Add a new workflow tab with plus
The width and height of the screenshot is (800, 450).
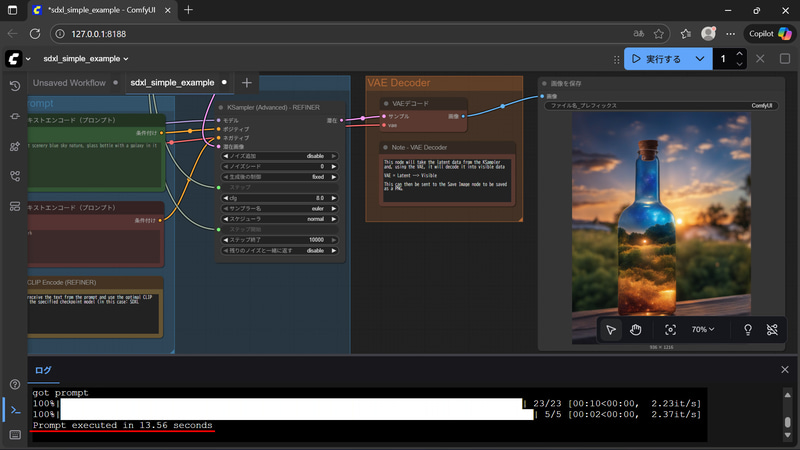246,83
